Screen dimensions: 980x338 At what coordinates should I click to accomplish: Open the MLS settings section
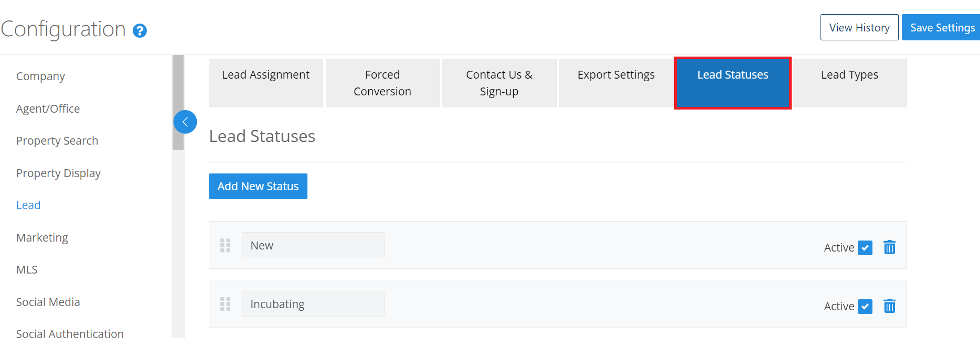pyautogui.click(x=26, y=269)
